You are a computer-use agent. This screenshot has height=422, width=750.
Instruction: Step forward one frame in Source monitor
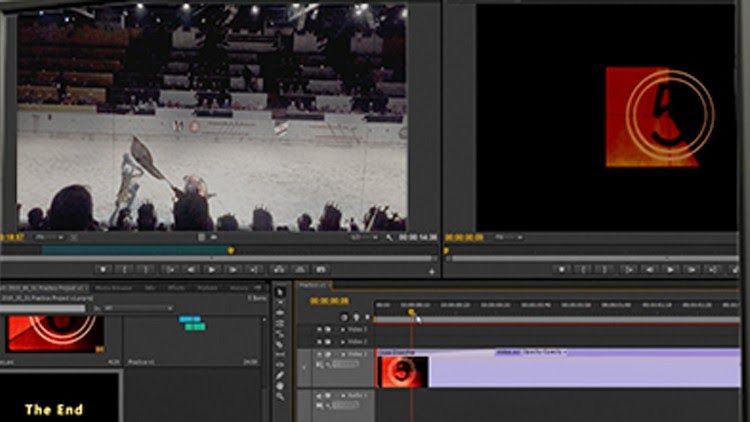click(x=233, y=270)
